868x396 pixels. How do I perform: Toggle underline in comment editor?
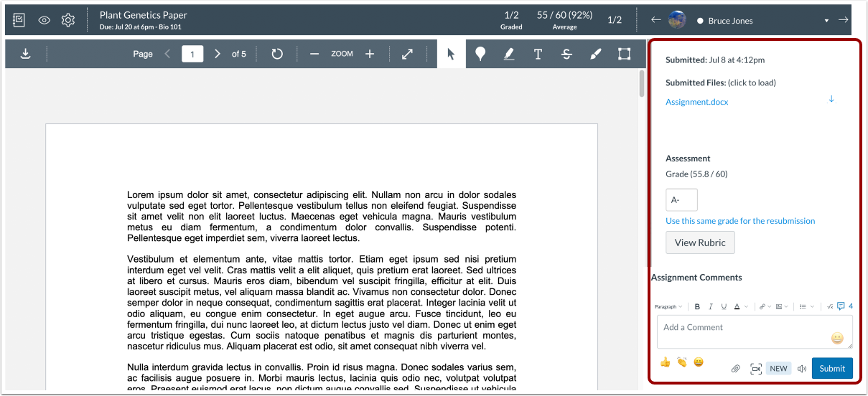(x=724, y=306)
